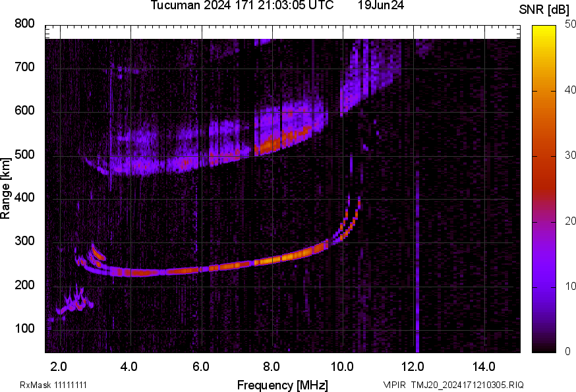
Task: Click the colorbar tick value '0'
Action: pyautogui.click(x=567, y=352)
